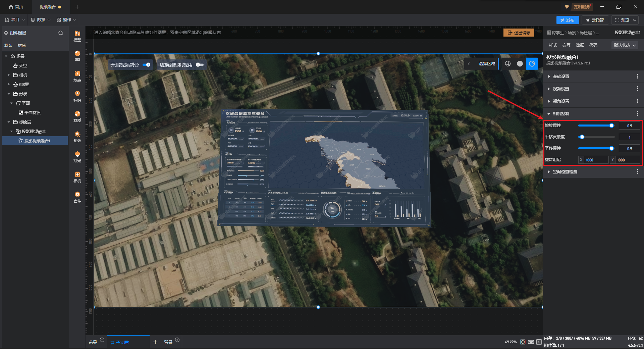Click the 旋转阻尼 X value field

tap(596, 160)
